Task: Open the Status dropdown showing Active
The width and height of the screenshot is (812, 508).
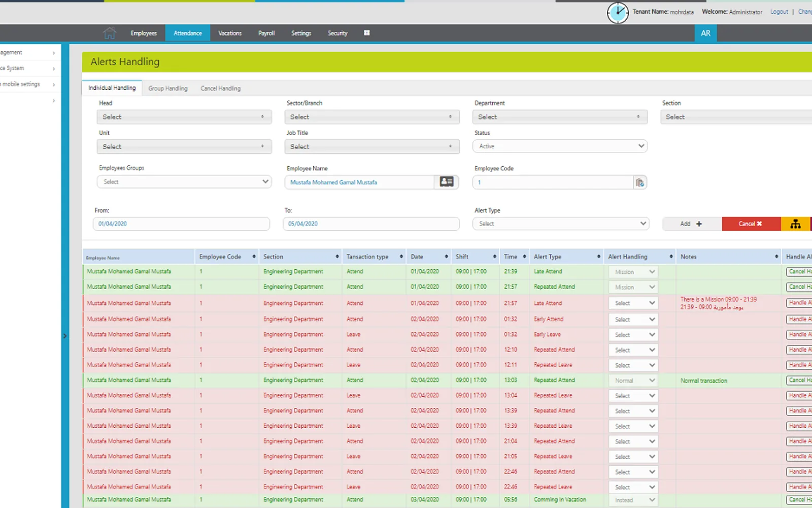Action: coord(560,146)
